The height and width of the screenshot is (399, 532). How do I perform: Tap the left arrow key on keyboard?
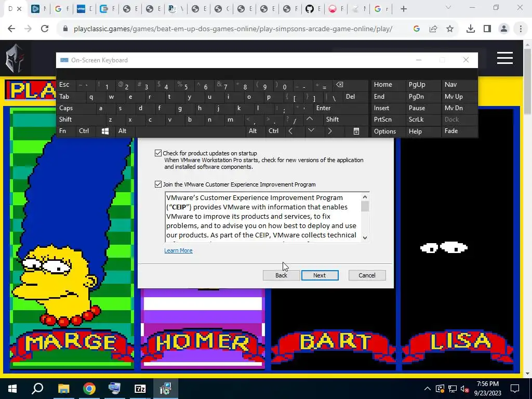tap(291, 131)
